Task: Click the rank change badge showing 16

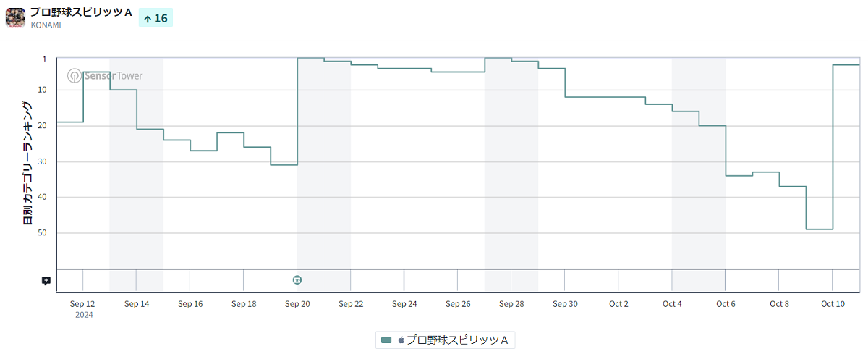Action: (x=156, y=18)
